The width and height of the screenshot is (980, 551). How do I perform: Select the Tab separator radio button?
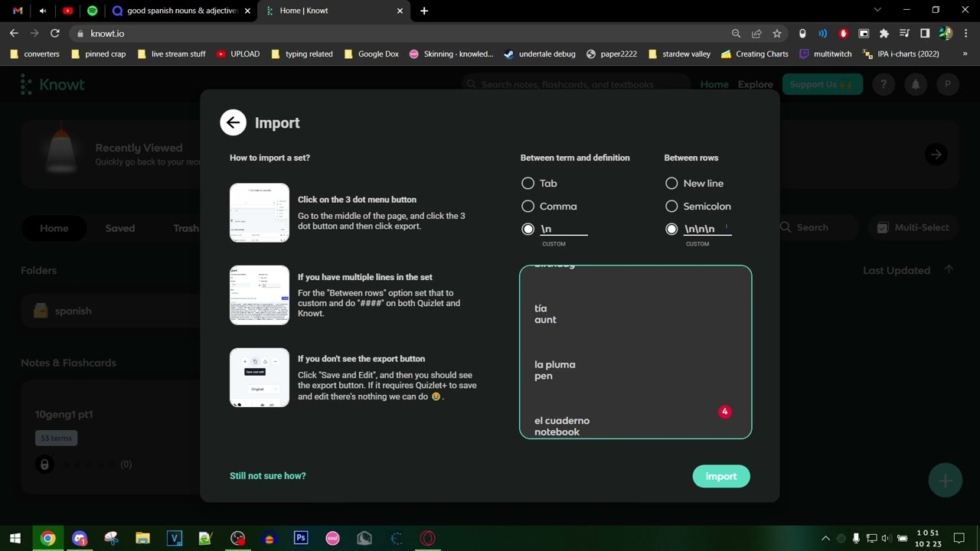click(528, 184)
